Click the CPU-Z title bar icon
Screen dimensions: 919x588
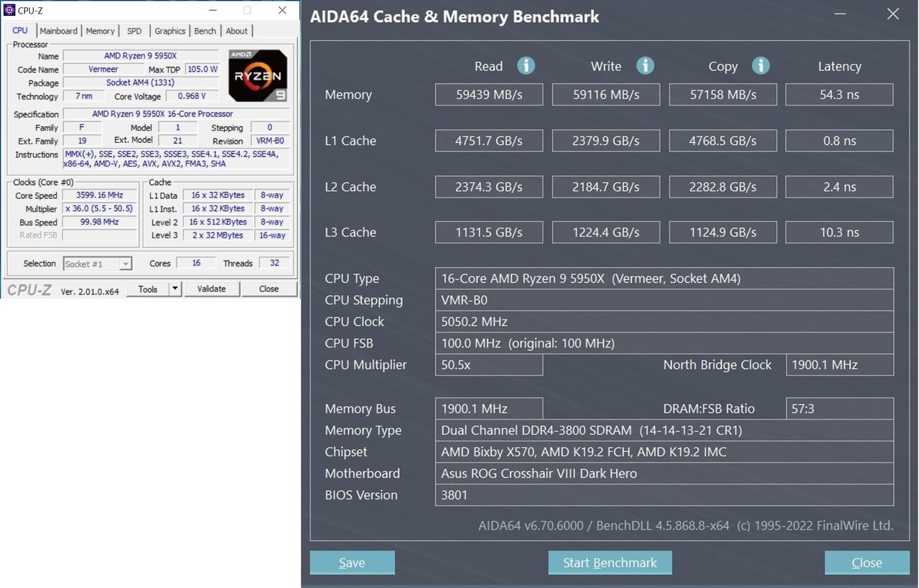9,10
